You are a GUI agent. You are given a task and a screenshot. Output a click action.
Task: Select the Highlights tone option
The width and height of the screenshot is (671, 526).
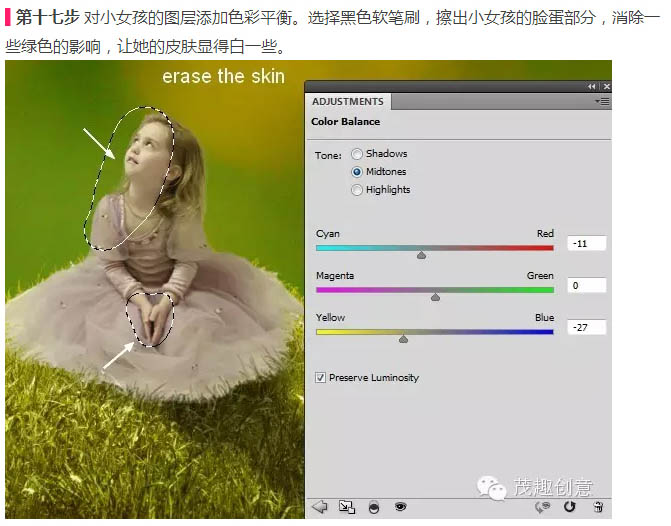(357, 190)
